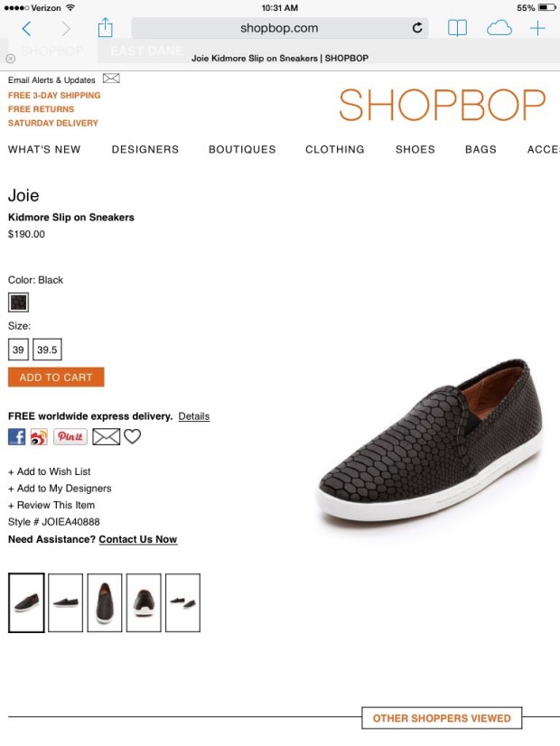Add a new Safari tab
The height and width of the screenshot is (746, 560).
point(537,28)
